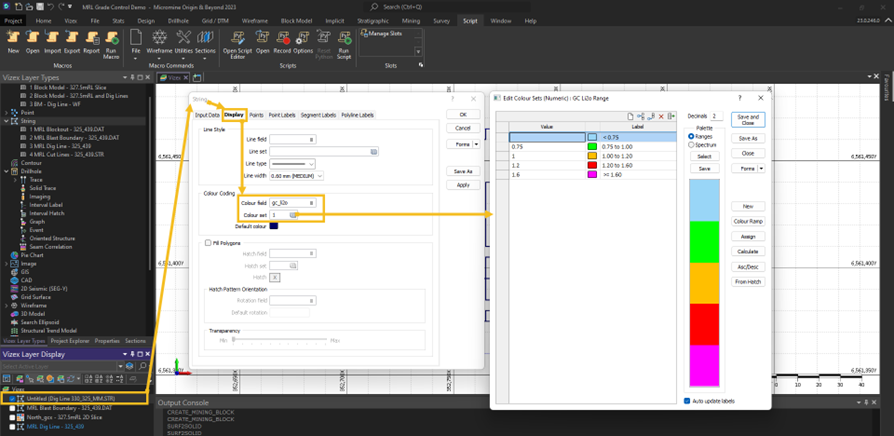Screen dimensions: 894x436
Task: Enable the Fill Polygons checkbox
Action: pos(208,243)
